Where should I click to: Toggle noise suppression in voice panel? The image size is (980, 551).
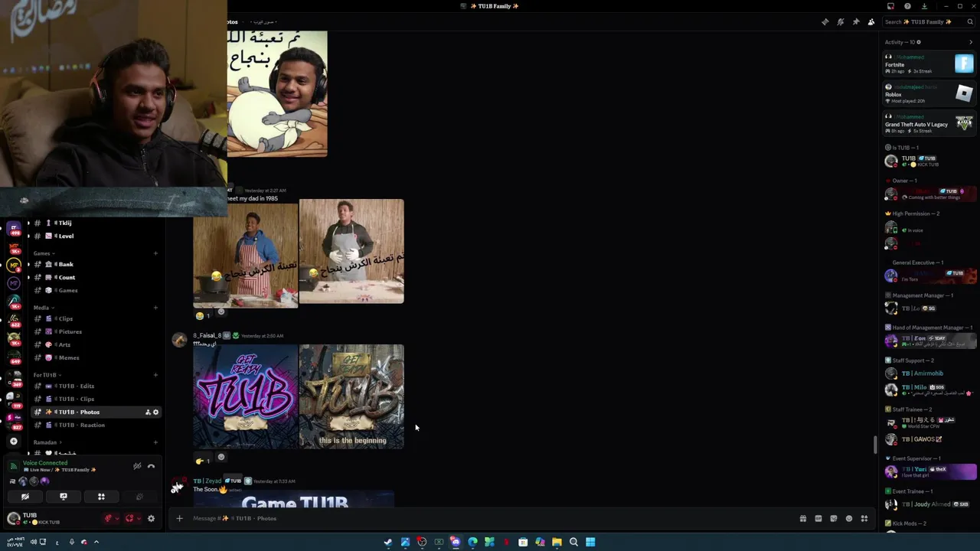tap(137, 466)
